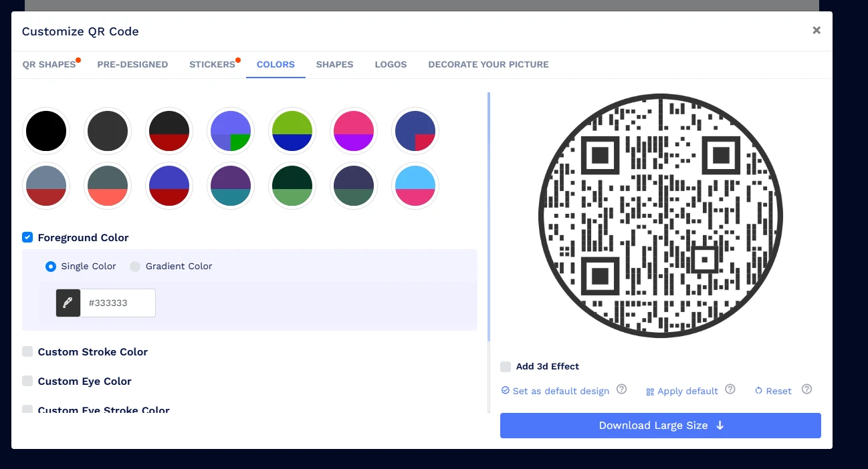Open the STICKERS tab
The image size is (868, 469).
[x=212, y=65]
